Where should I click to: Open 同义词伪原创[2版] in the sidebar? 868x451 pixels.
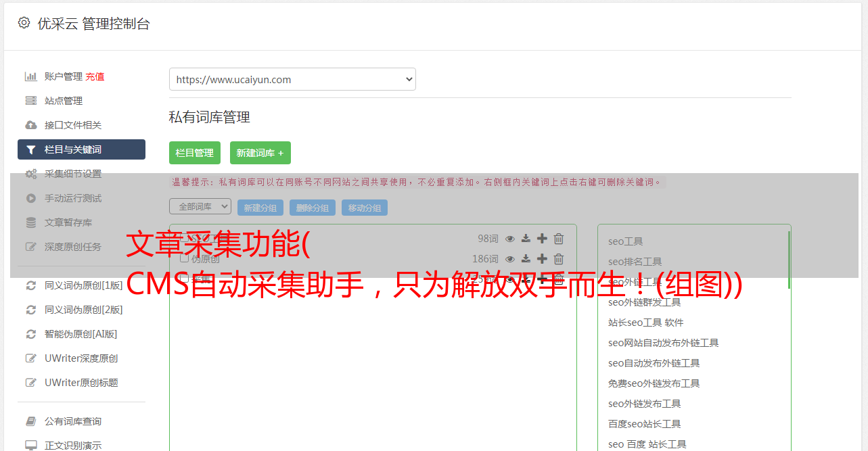[84, 310]
